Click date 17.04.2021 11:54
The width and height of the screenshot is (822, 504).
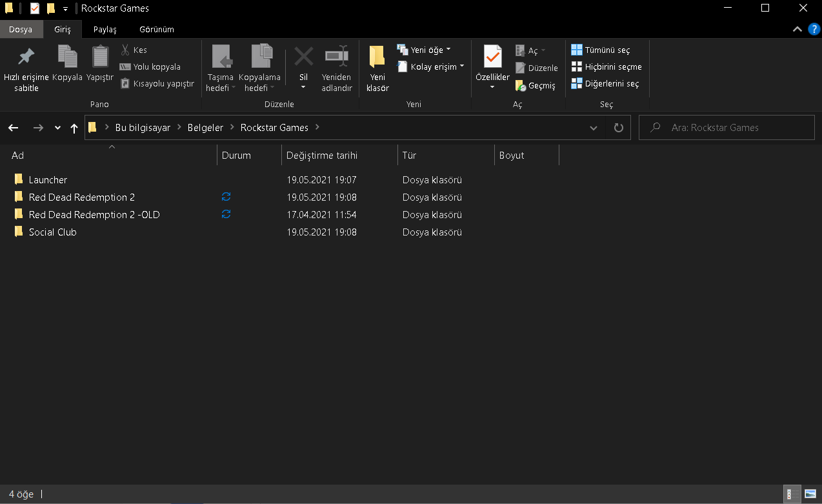click(321, 214)
